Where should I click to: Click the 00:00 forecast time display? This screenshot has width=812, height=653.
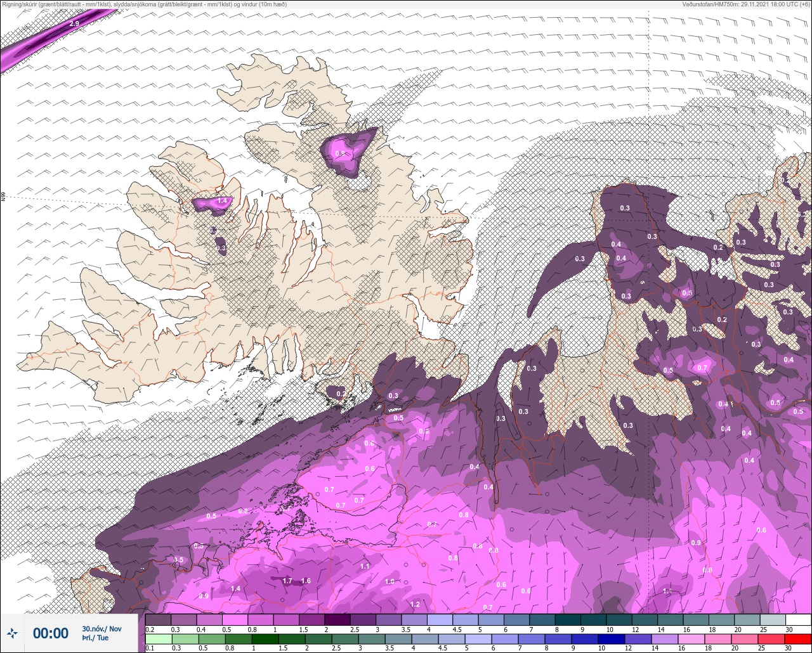tap(51, 633)
